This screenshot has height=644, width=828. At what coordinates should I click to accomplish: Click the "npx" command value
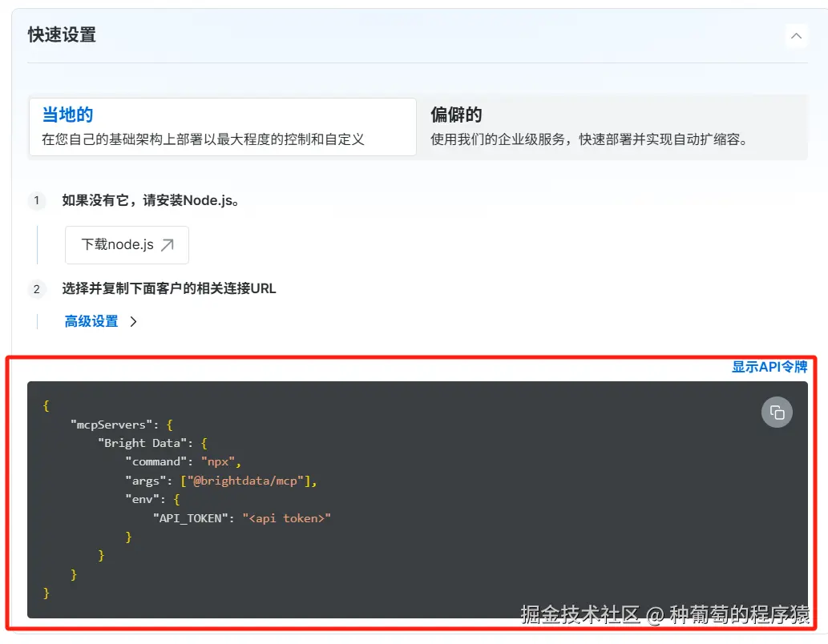218,462
